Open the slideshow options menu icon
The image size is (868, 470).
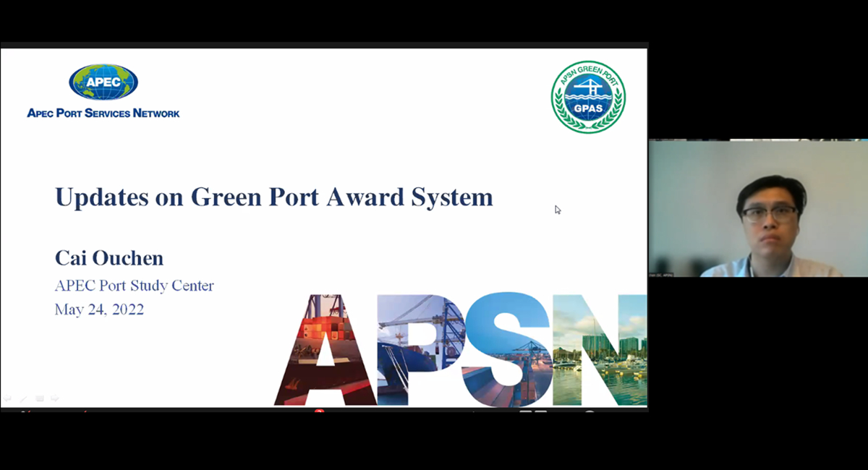click(x=40, y=398)
